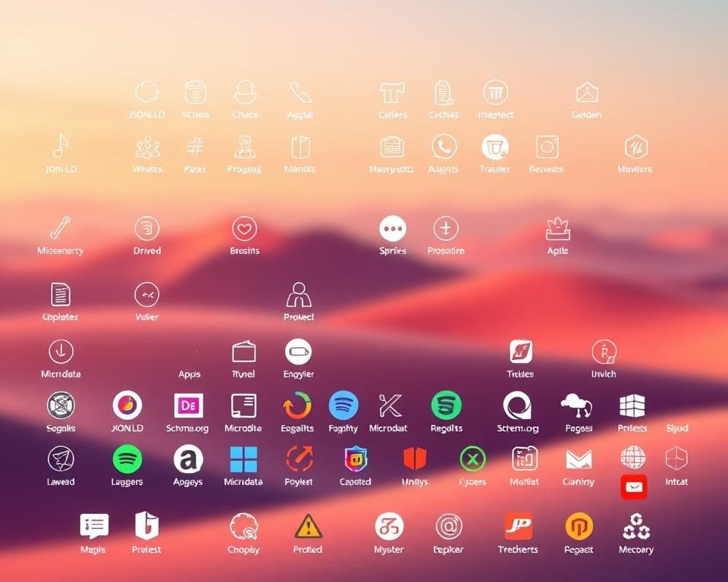Open the magenta De Schma.org icon
This screenshot has height=582, width=728.
[x=188, y=405]
